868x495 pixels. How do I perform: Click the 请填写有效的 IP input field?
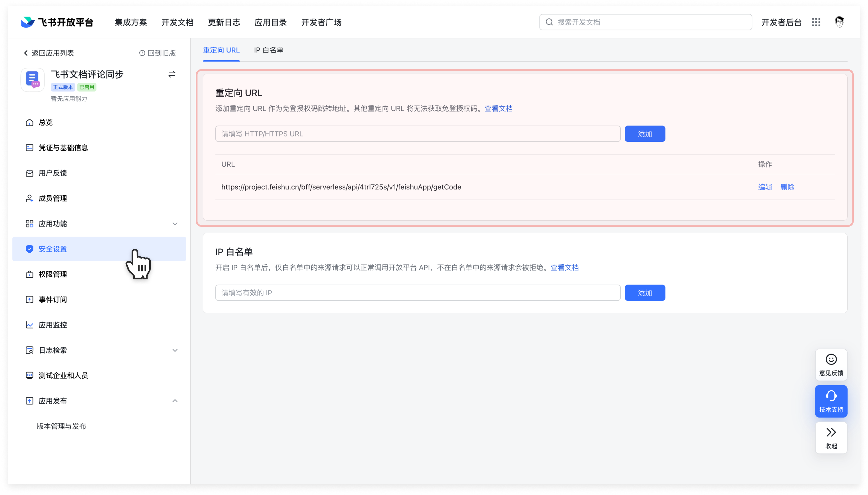418,293
